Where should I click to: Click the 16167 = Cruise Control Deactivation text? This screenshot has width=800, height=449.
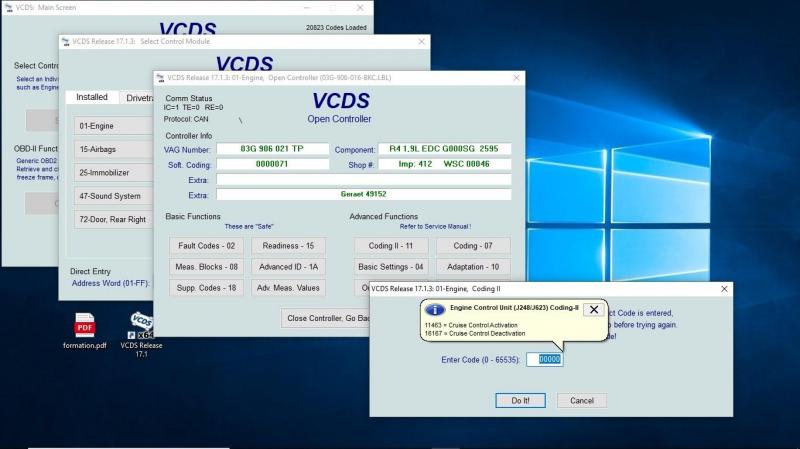point(475,333)
